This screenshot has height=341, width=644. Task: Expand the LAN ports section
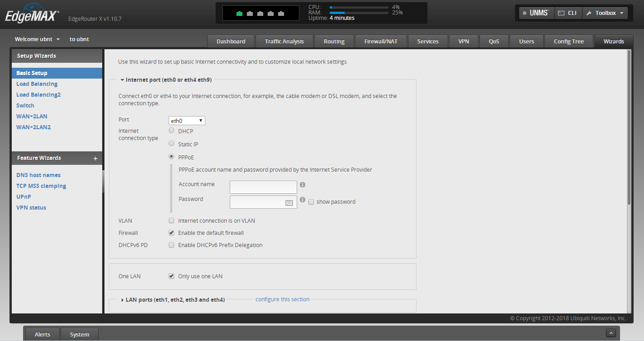coord(173,299)
